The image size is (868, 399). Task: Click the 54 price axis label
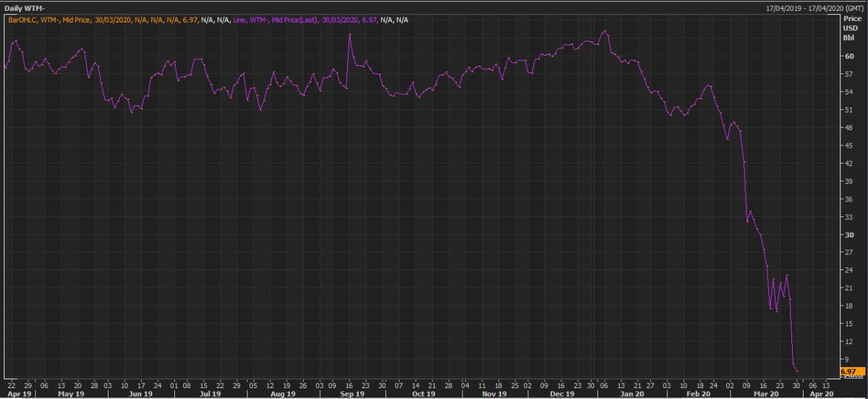(x=848, y=92)
